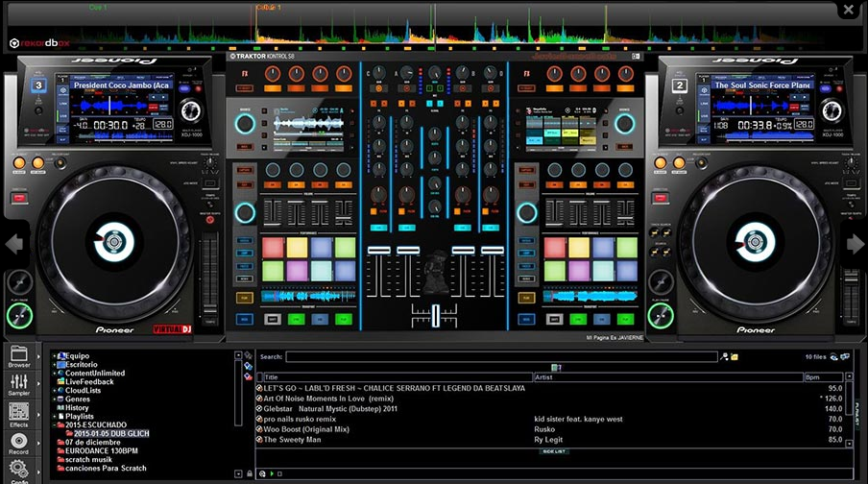Click the load icon at bottom of song list
This screenshot has height=484, width=868.
pyautogui.click(x=262, y=474)
